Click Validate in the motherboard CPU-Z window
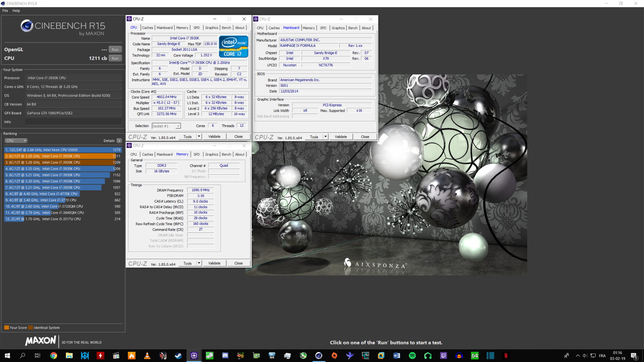 [341, 137]
